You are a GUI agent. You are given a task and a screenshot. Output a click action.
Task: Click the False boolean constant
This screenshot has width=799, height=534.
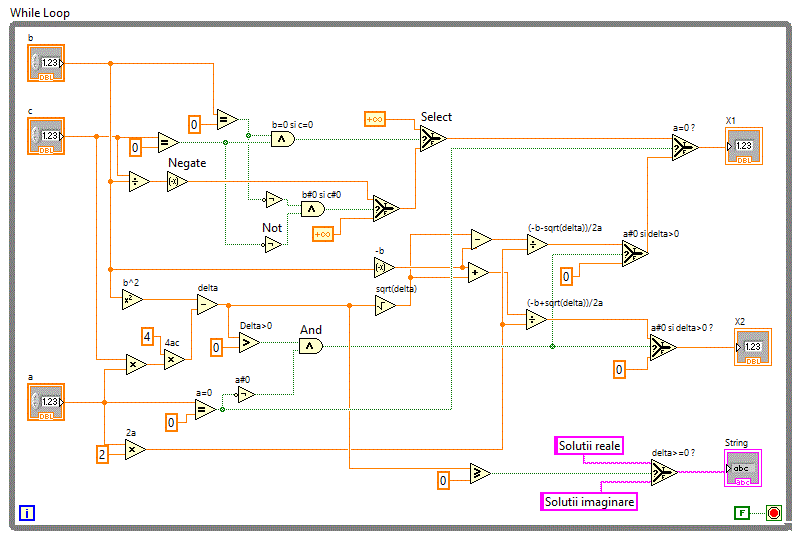pos(741,513)
